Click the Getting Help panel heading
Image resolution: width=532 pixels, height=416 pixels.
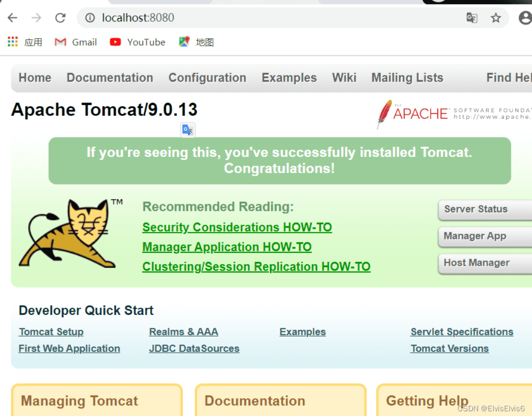click(x=427, y=401)
